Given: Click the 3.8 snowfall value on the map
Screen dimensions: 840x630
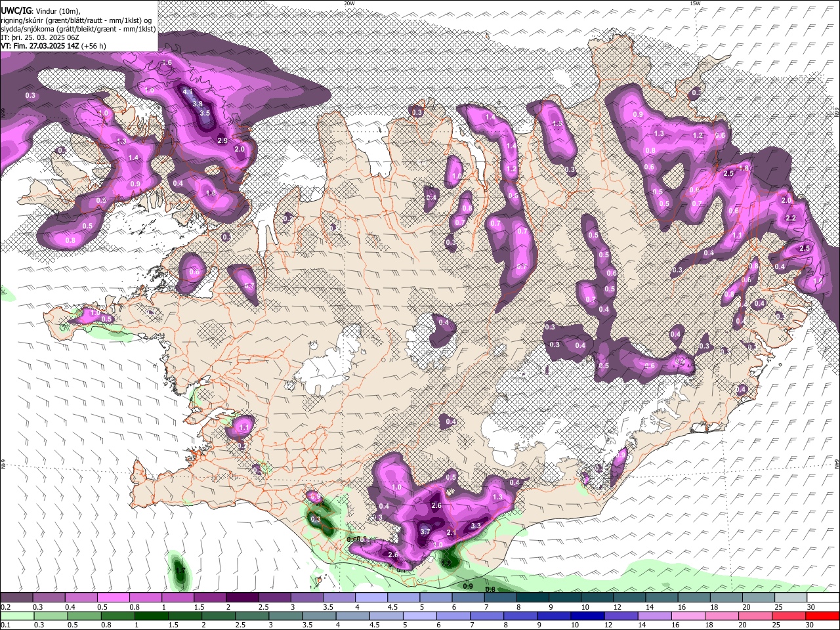Looking at the screenshot, I should (197, 103).
